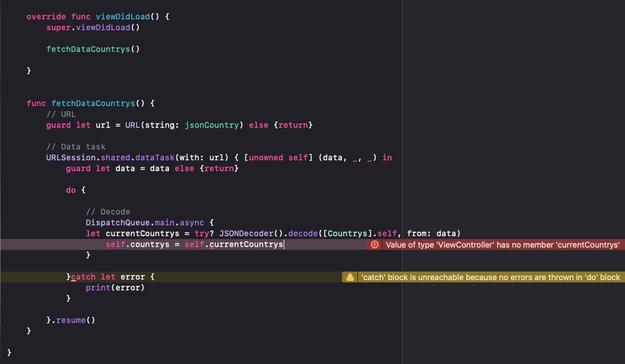Image resolution: width=625 pixels, height=364 pixels.
Task: Click 'URLSession' in data task line
Action: pyautogui.click(x=71, y=157)
